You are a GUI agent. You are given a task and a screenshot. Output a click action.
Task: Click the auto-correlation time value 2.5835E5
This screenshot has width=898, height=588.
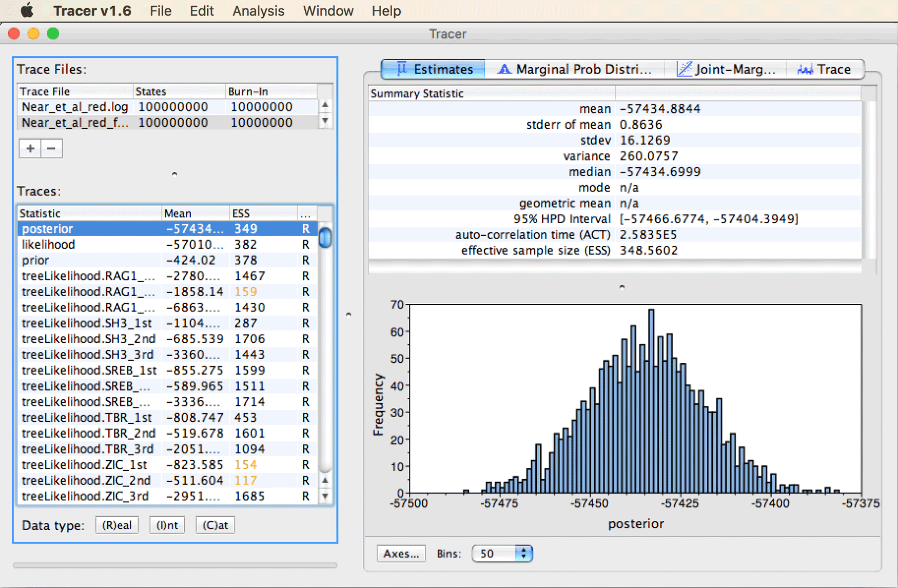(648, 235)
